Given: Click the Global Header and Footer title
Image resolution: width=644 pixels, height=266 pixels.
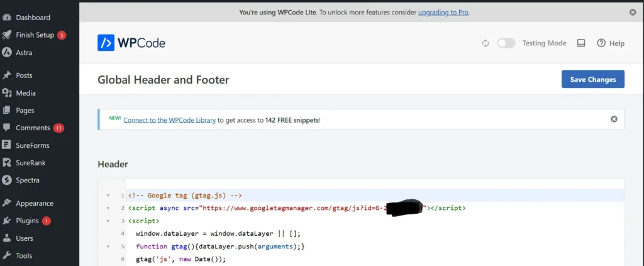Looking at the screenshot, I should pyautogui.click(x=163, y=80).
